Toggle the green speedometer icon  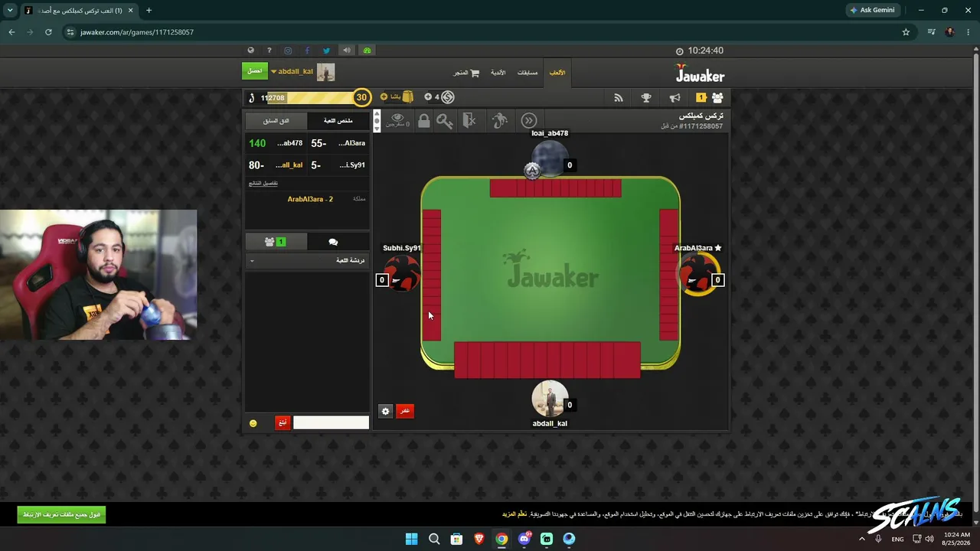coord(367,51)
